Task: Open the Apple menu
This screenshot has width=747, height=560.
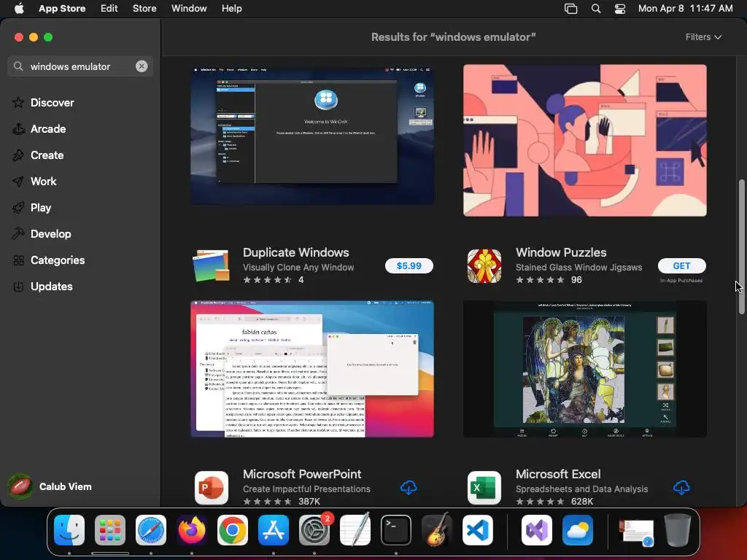Action: coord(19,8)
